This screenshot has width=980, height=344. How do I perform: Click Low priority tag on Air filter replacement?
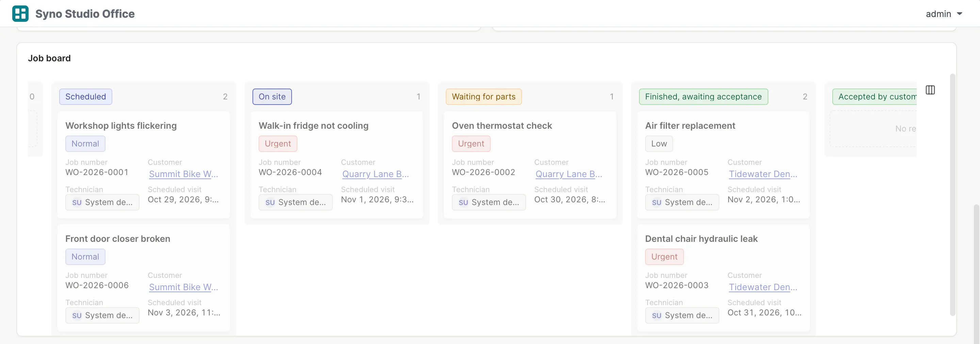659,144
